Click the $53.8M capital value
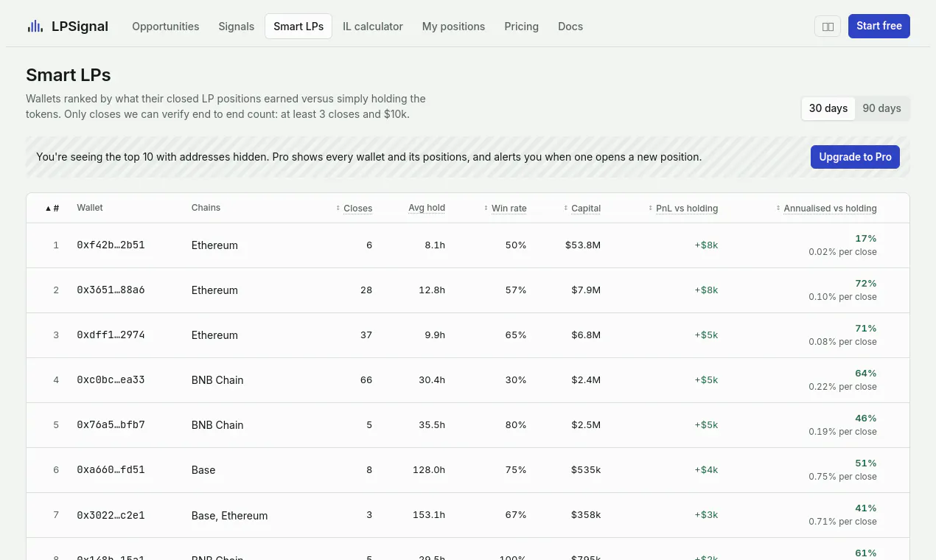Image resolution: width=936 pixels, height=560 pixels. (583, 245)
